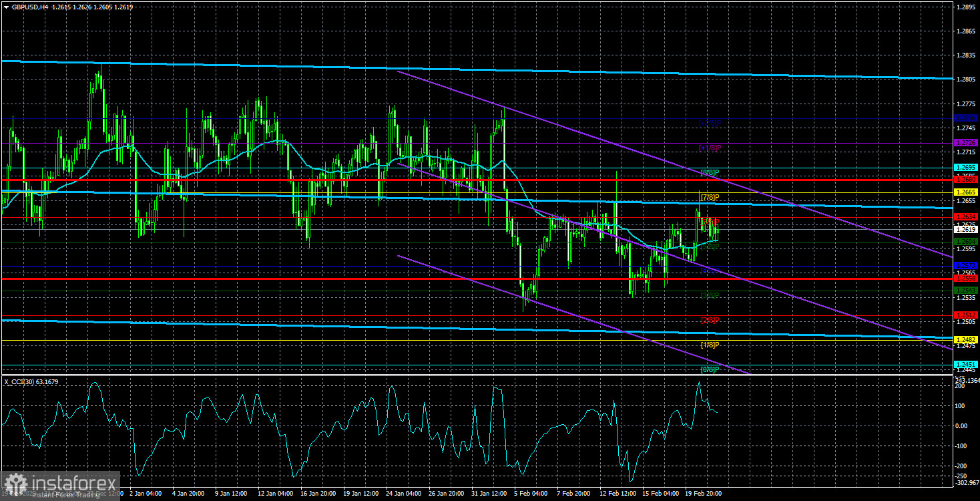
Task: Click the 1.2835 price scale value
Action: [x=965, y=55]
